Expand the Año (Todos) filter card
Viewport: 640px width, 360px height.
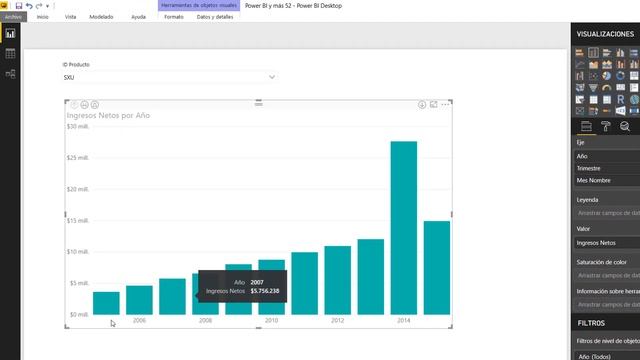point(607,356)
